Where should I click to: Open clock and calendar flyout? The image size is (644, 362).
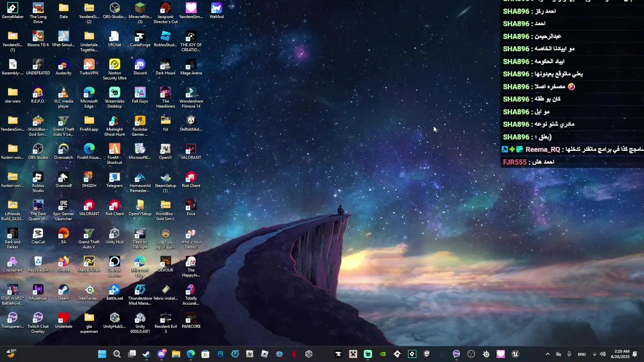tap(621, 354)
